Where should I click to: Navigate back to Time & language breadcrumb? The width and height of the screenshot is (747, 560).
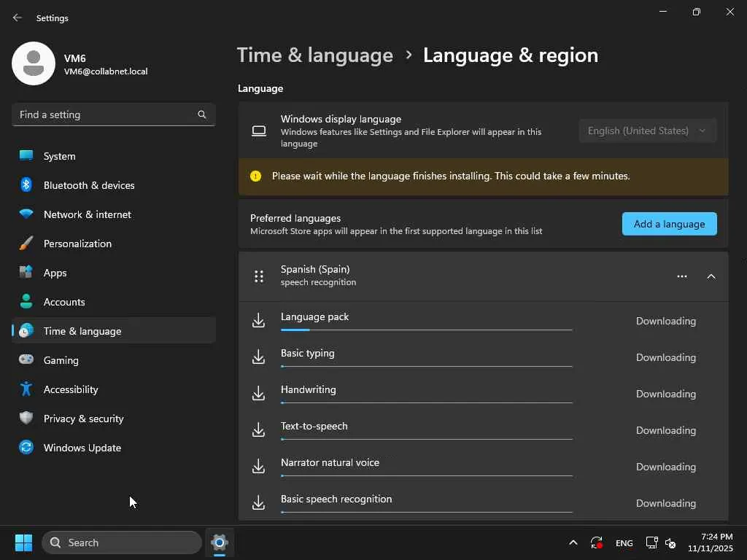point(315,55)
